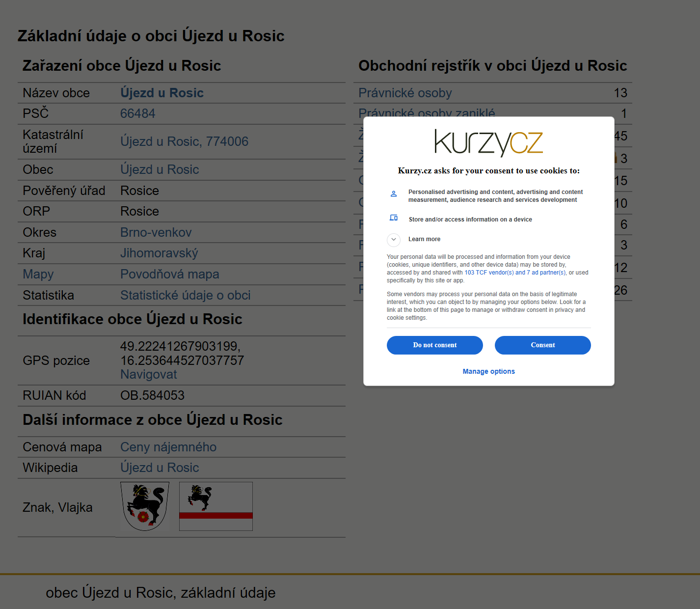
Task: Open the PSČ 66484 link
Action: [x=138, y=113]
